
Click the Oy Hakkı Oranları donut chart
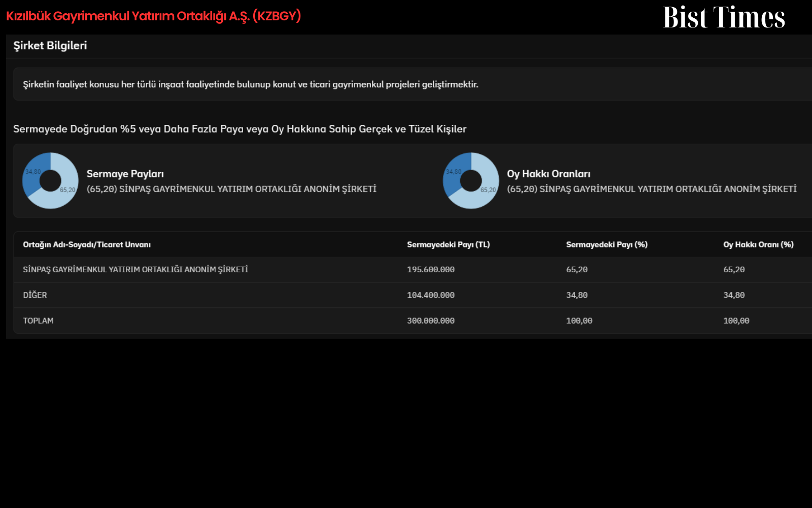pyautogui.click(x=471, y=180)
